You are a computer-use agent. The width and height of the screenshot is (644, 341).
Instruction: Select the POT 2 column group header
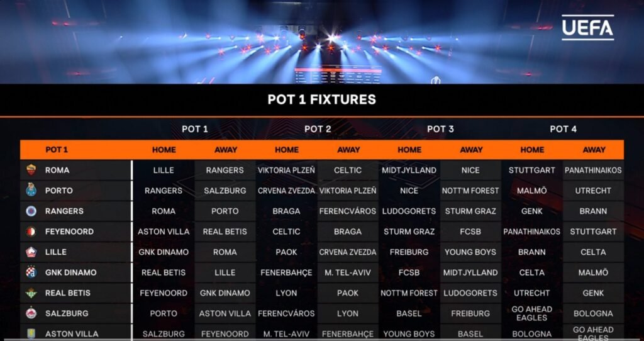318,129
